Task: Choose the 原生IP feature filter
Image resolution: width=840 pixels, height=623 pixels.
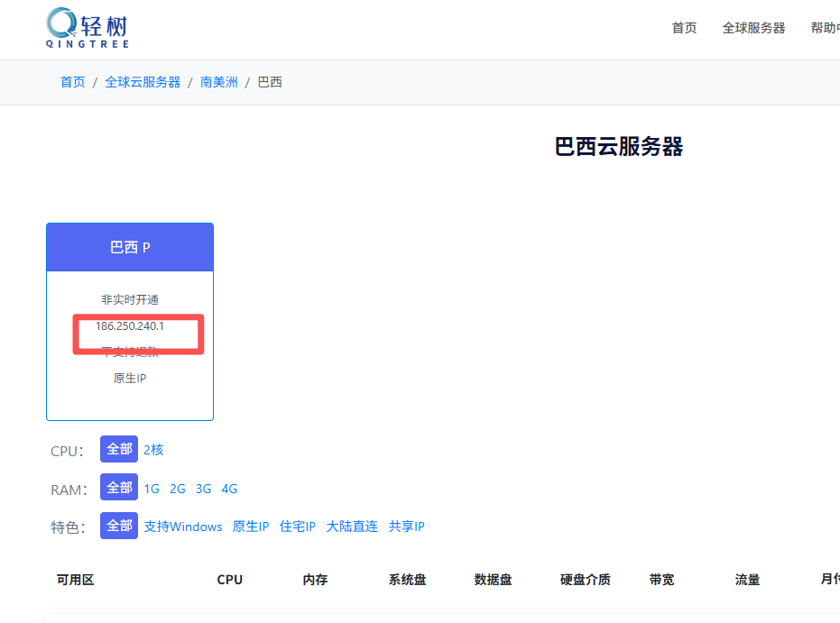Action: 251,527
